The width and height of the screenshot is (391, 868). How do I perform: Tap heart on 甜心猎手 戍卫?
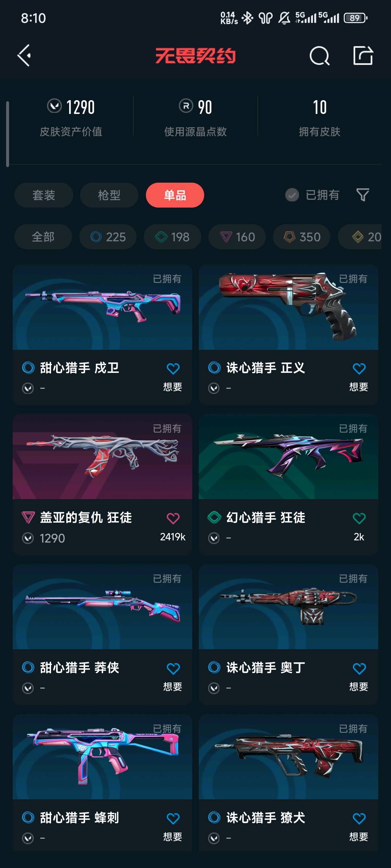173,369
